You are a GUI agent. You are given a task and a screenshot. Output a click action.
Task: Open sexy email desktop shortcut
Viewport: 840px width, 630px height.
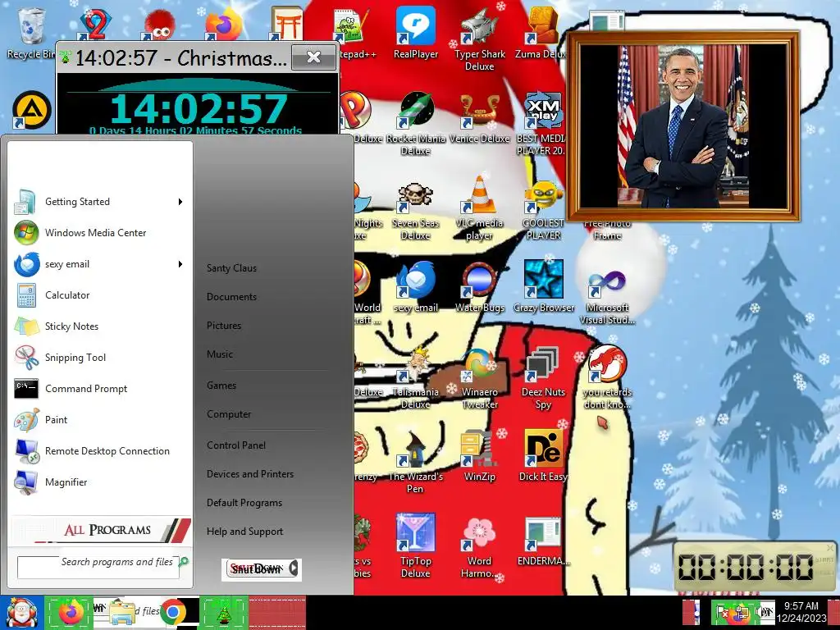coord(416,287)
